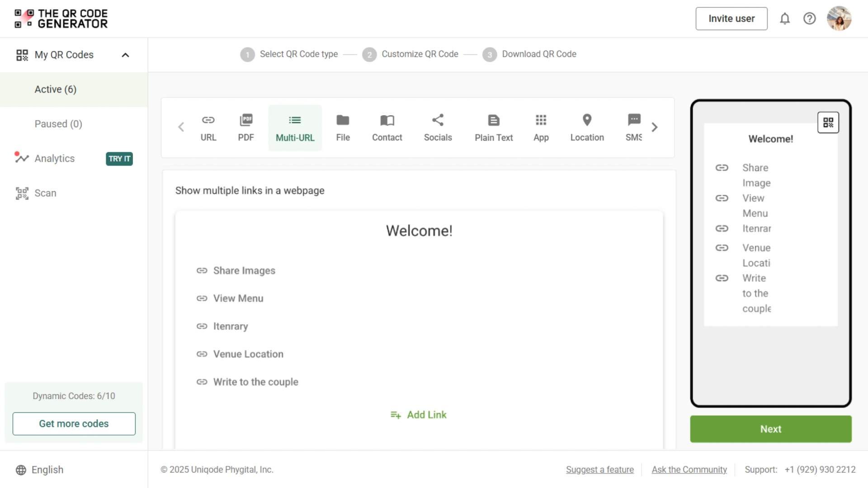The width and height of the screenshot is (868, 488).
Task: Show more QR code types with right chevron
Action: 655,127
